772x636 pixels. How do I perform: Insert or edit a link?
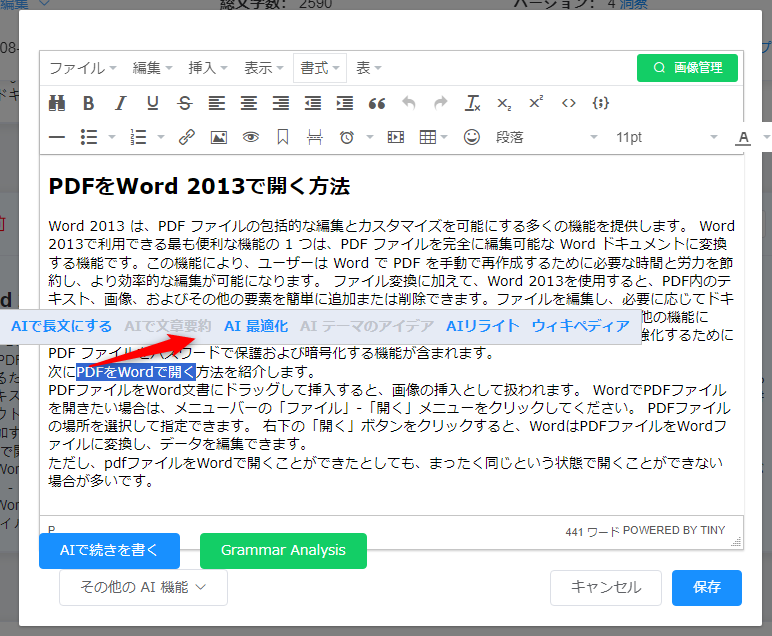tap(187, 137)
